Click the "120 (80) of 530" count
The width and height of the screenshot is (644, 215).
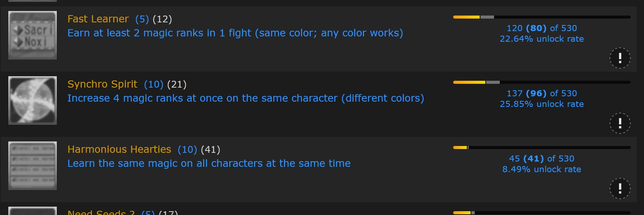(541, 28)
